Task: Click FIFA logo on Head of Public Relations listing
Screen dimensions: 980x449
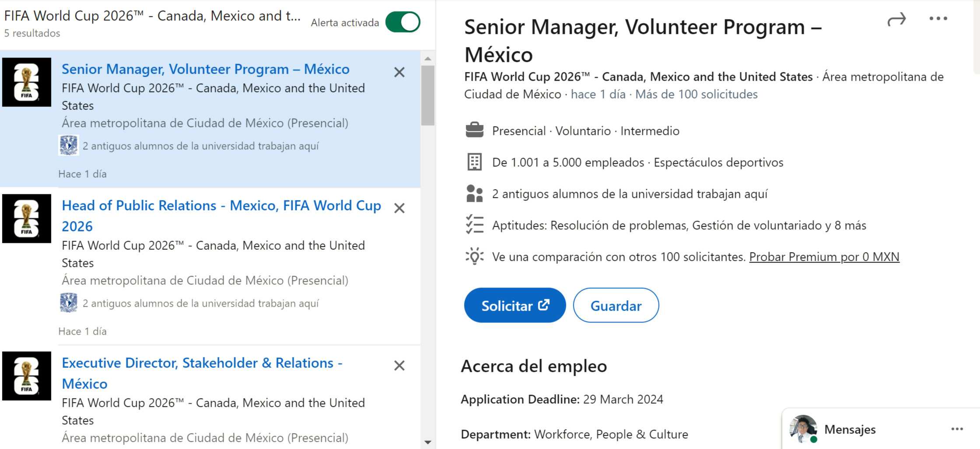Action: click(27, 219)
